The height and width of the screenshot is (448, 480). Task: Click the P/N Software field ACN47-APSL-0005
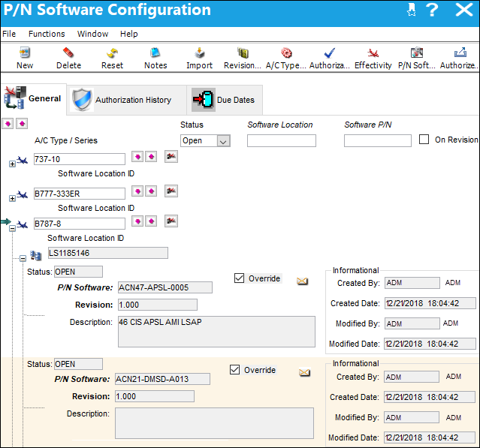[x=165, y=287]
